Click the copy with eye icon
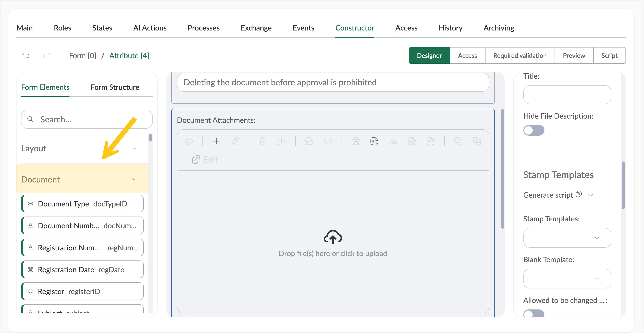Viewport: 644px width, 333px height. 477,141
